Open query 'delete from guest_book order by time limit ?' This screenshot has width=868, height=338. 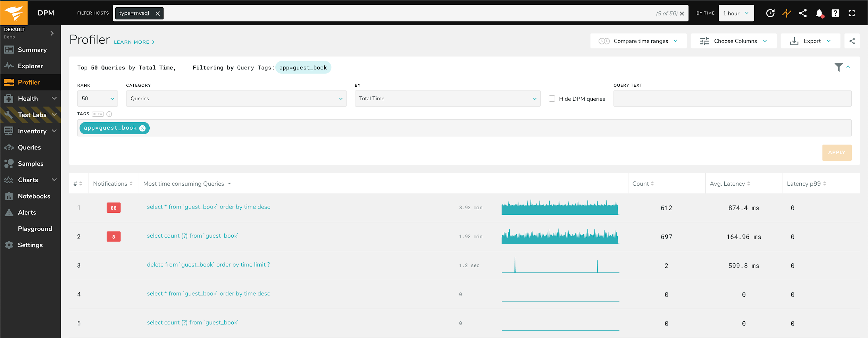pyautogui.click(x=208, y=264)
